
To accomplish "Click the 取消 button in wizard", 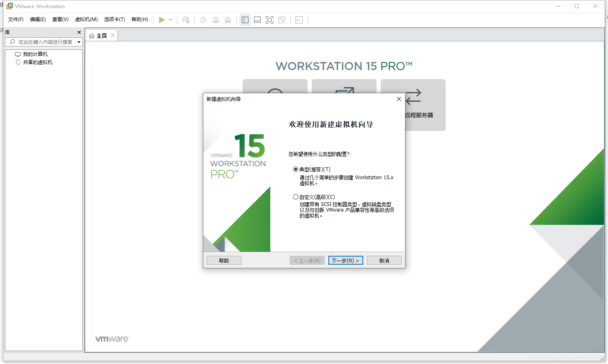I will tap(384, 260).
